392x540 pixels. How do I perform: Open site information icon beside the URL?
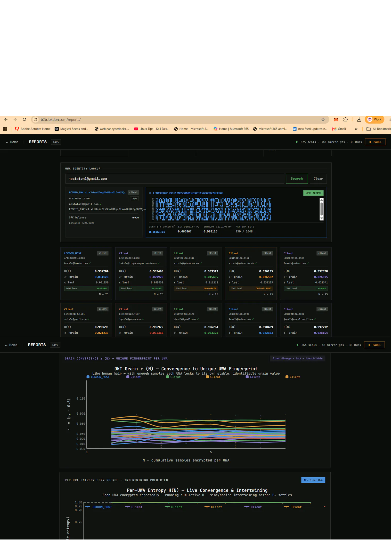point(36,119)
